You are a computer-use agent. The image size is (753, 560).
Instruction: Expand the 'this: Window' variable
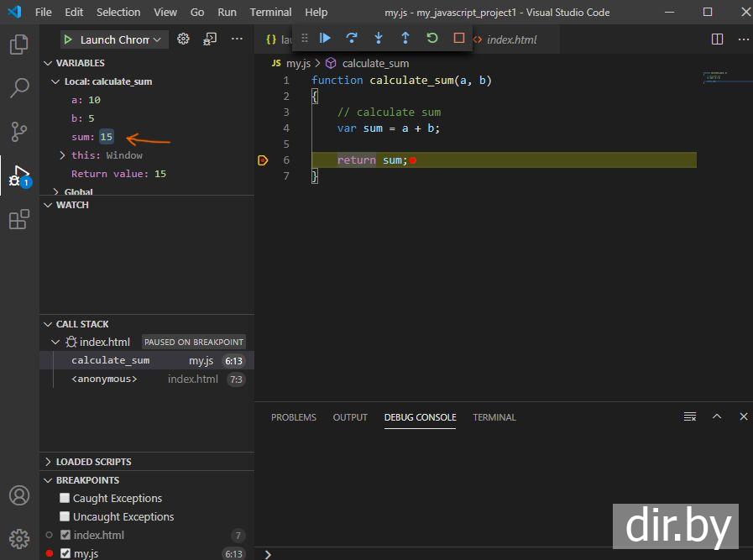(63, 155)
